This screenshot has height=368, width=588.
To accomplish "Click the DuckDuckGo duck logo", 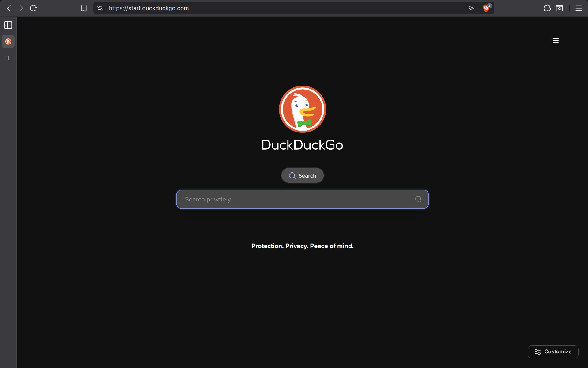I will pyautogui.click(x=302, y=109).
